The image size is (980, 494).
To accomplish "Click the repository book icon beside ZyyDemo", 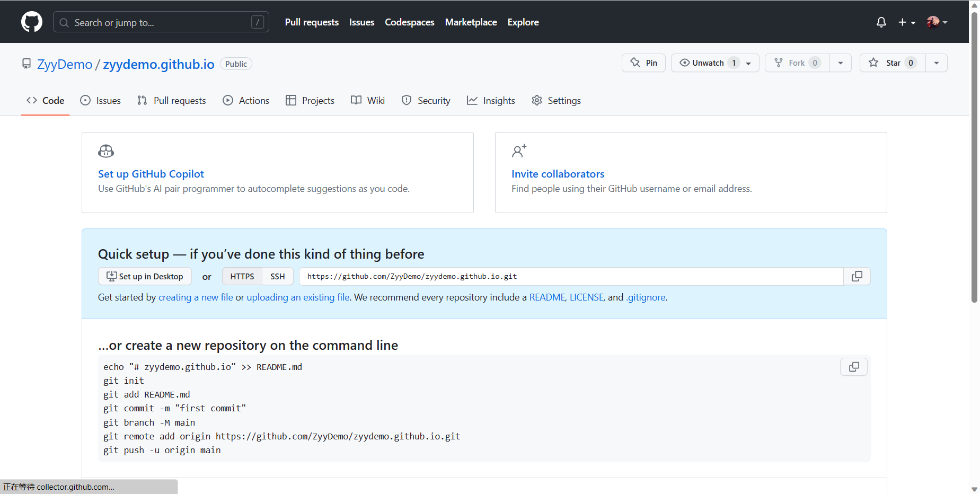I will (27, 64).
